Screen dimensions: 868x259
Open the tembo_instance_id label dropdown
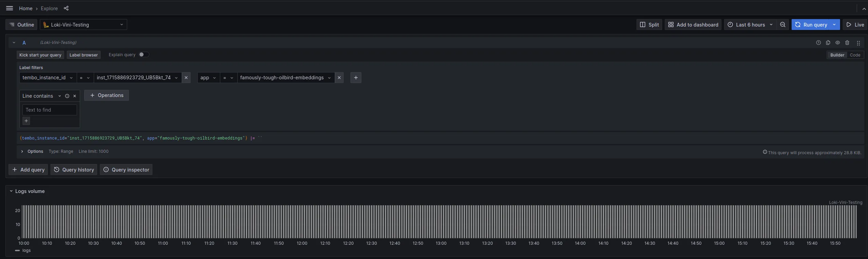(48, 78)
